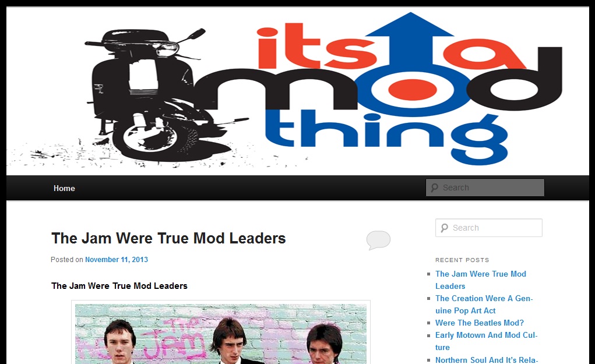Click the blue arrow target logo
This screenshot has width=595, height=364.
click(410, 65)
